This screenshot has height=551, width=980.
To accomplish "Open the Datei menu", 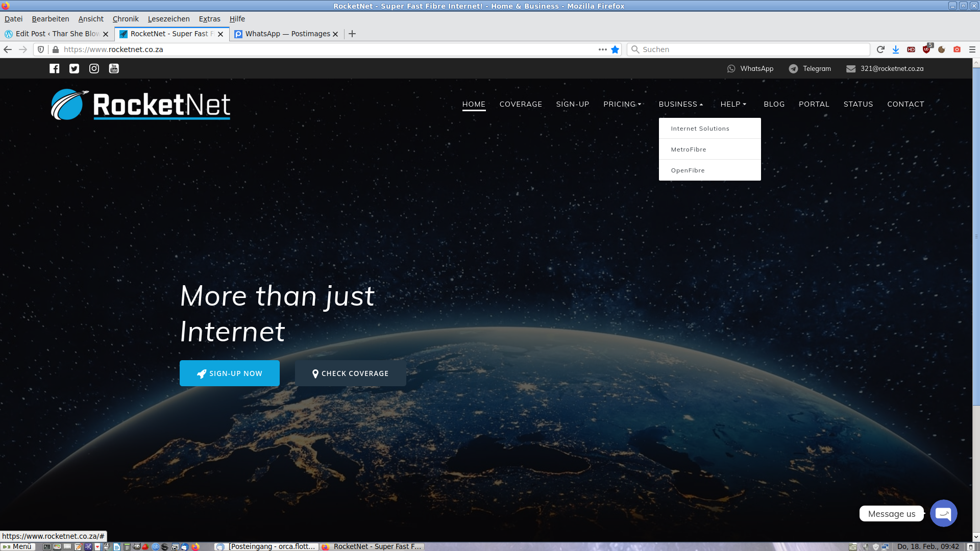I will pos(13,19).
